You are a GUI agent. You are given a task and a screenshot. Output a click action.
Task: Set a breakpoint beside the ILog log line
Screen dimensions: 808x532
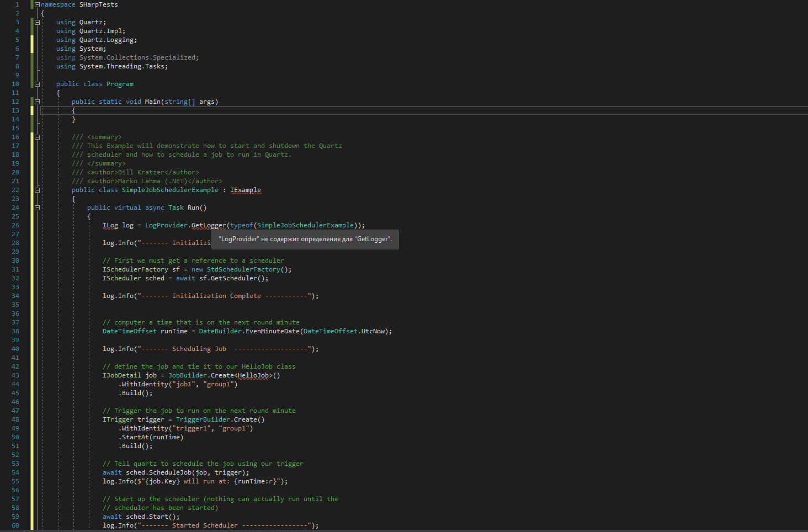[6, 225]
